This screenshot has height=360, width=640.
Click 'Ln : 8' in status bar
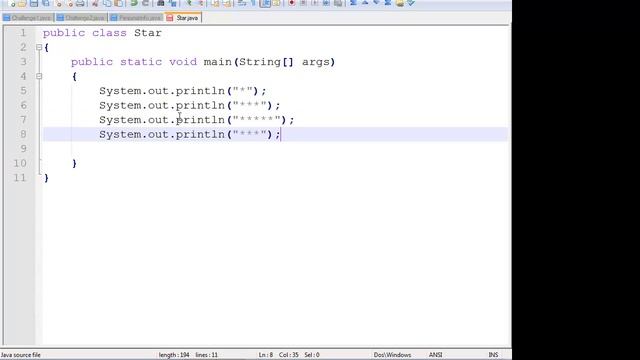click(x=266, y=355)
